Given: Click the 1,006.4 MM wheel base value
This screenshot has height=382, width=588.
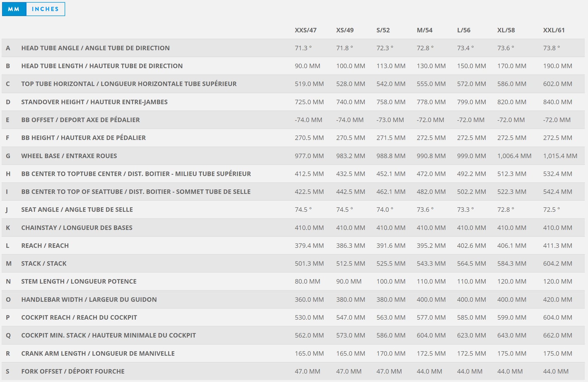Looking at the screenshot, I should click(514, 156).
